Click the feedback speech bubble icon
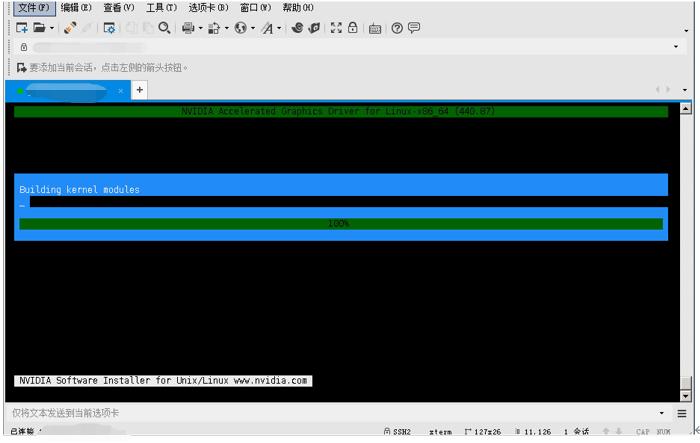This screenshot has width=700, height=443. coord(414,28)
